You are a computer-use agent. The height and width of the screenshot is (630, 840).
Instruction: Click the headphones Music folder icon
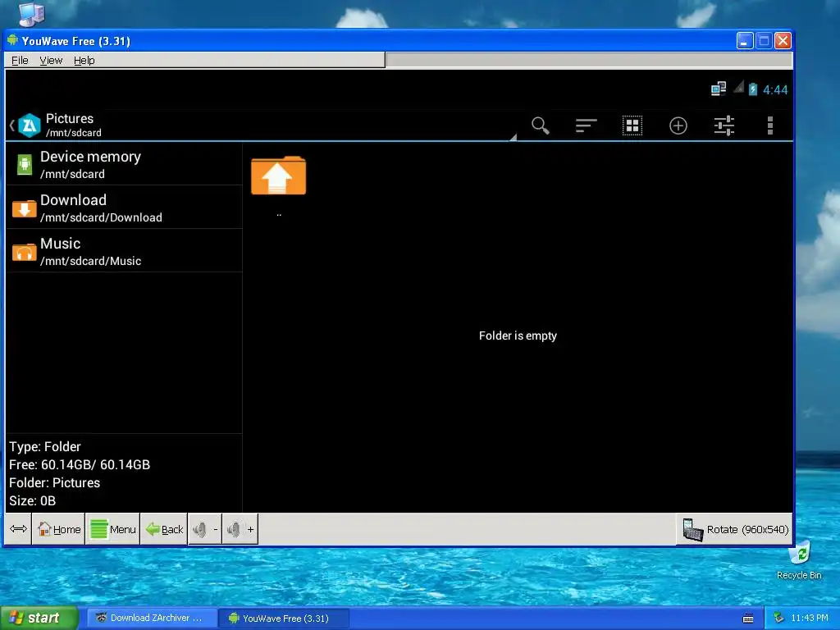tap(24, 251)
